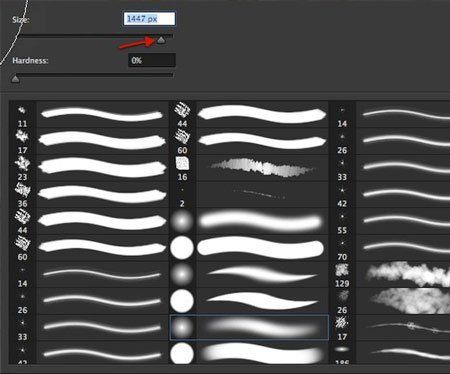
Task: Pick the hard round brush with the tapered stroke
Action: tap(249, 301)
